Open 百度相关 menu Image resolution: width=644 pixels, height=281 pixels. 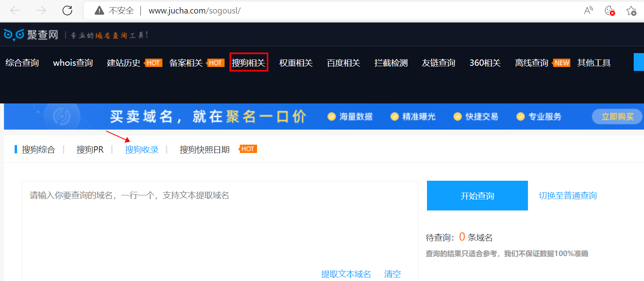pyautogui.click(x=343, y=63)
